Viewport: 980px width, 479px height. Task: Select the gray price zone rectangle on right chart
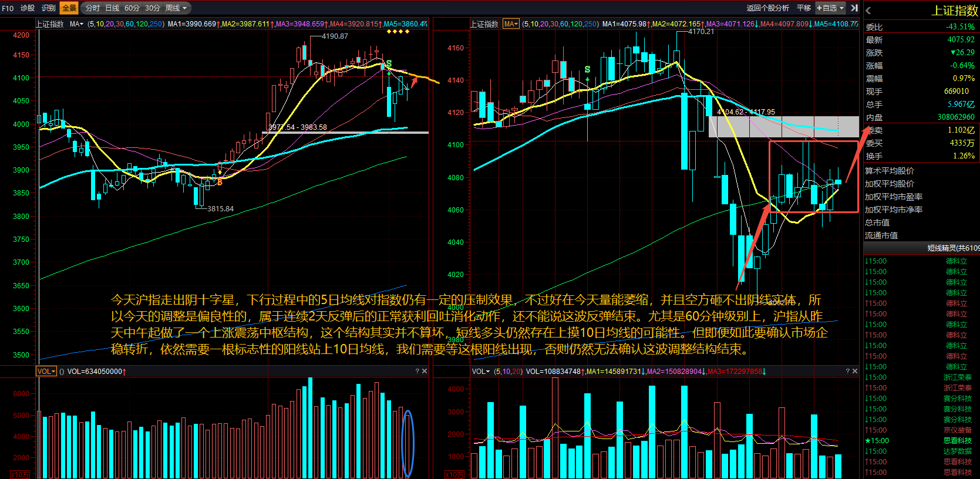783,127
